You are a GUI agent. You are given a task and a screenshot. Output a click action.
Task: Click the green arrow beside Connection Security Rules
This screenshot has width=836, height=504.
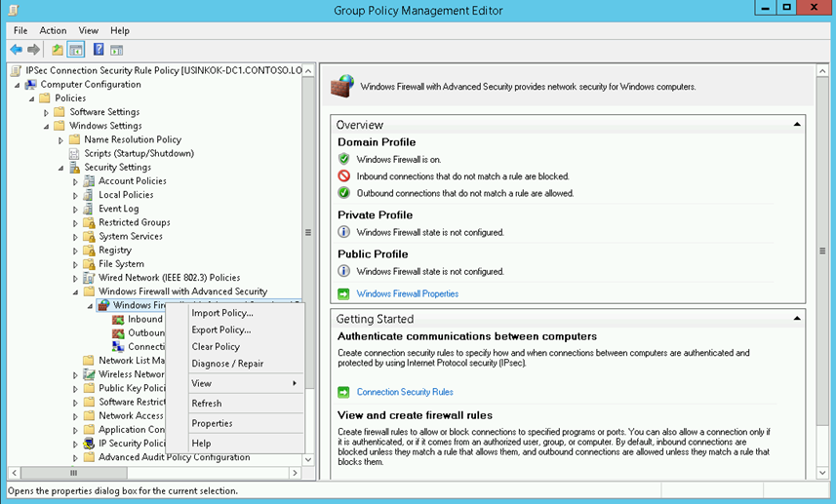[344, 393]
